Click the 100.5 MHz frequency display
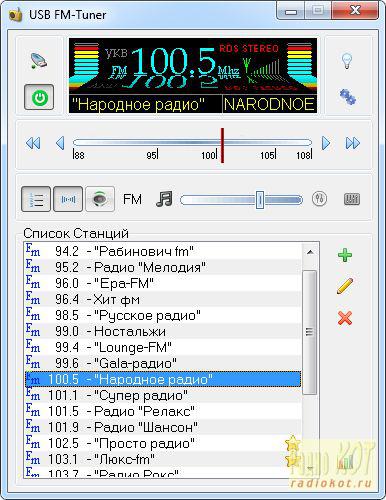Image resolution: width=386 pixels, height=500 pixels. tap(173, 62)
